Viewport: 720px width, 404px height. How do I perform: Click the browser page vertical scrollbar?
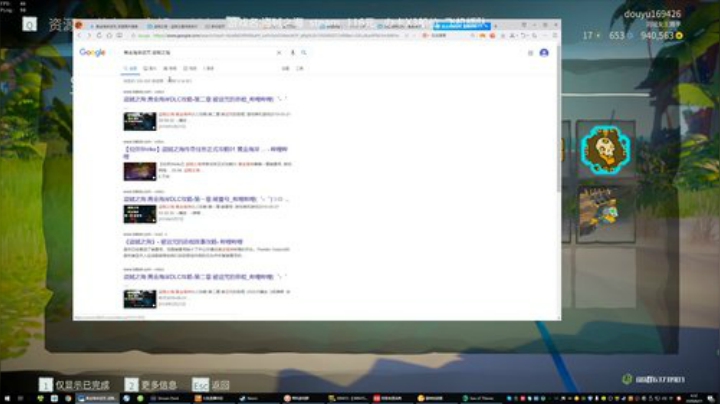(x=558, y=119)
